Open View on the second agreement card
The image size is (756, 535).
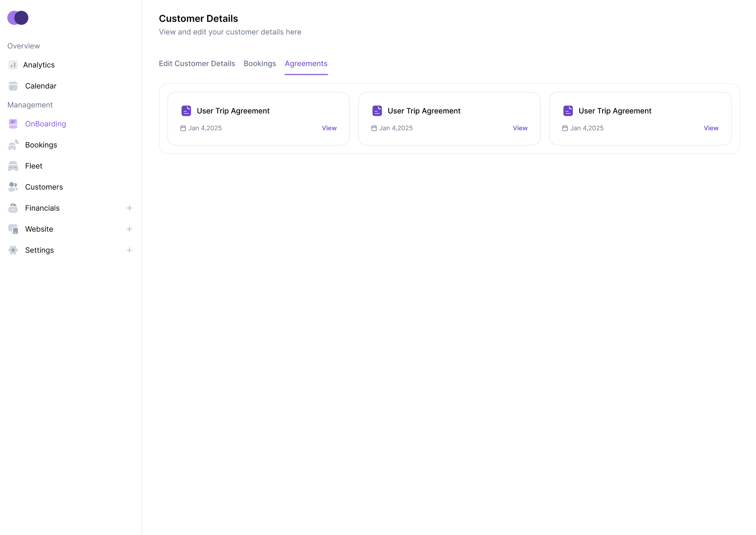[x=520, y=128]
